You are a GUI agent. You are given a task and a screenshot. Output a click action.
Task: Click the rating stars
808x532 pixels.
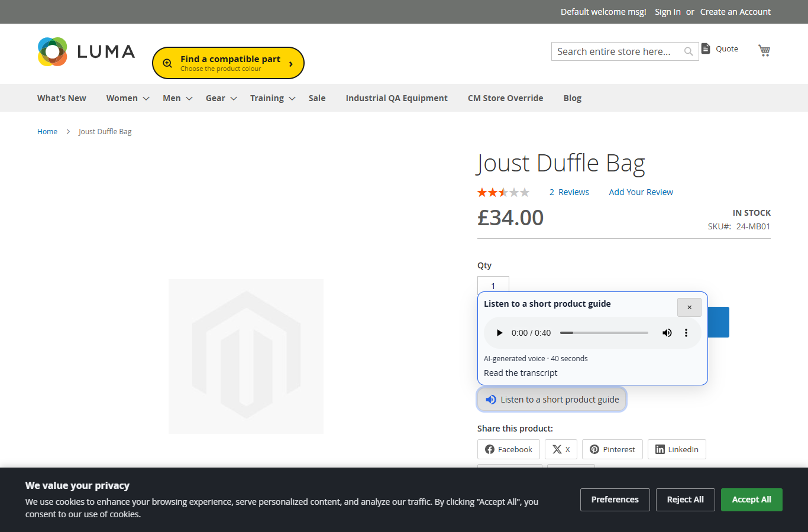(503, 192)
